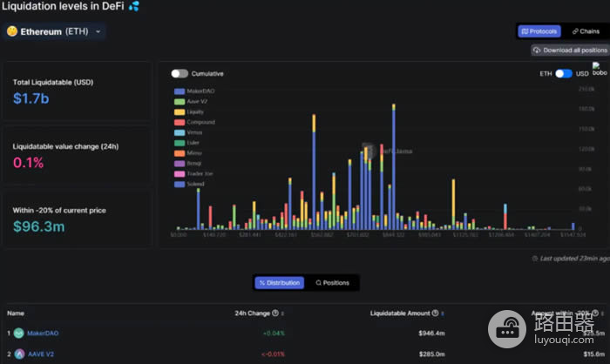This screenshot has height=364, width=610.
Task: Select the Positions tab
Action: pyautogui.click(x=332, y=283)
